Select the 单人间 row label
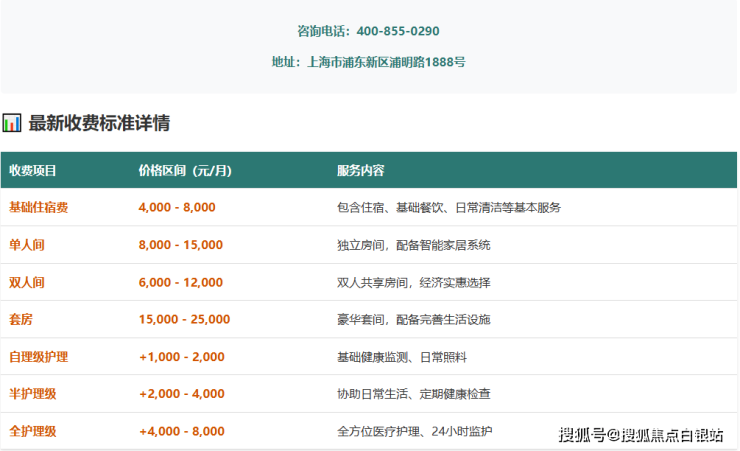 click(27, 244)
